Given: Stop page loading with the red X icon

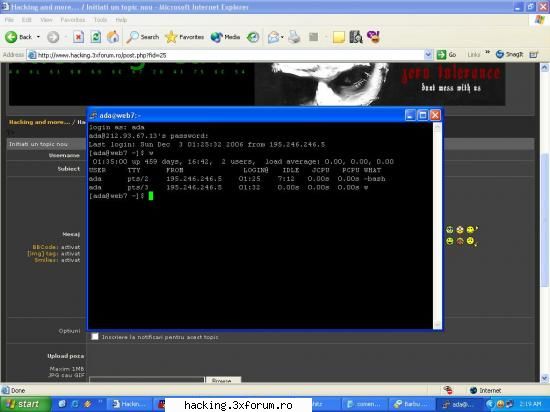Looking at the screenshot, I should click(x=78, y=37).
